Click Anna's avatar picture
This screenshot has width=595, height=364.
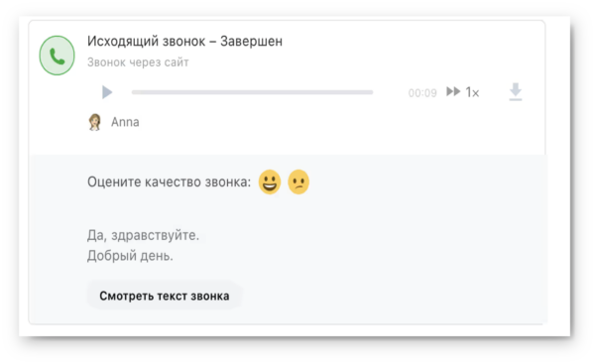click(x=95, y=122)
